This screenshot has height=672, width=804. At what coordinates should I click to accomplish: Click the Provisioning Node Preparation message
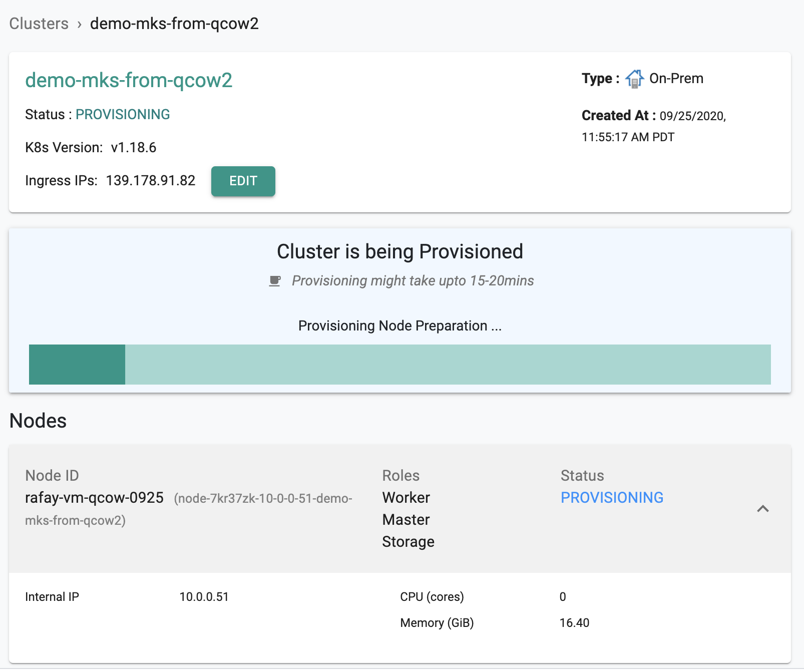click(x=400, y=326)
